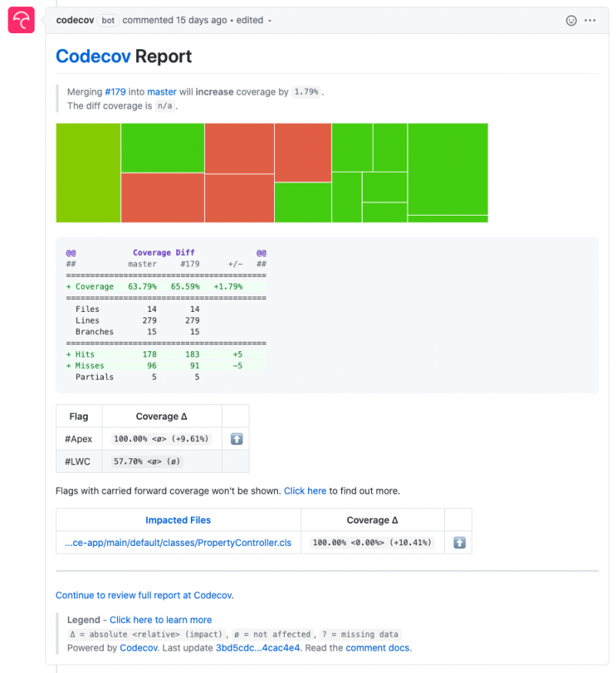The height and width of the screenshot is (673, 616).
Task: Open PropertyController.cls file link
Action: coord(178,543)
